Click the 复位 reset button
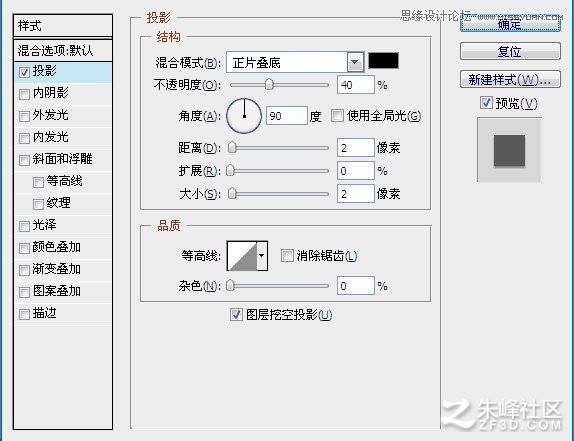Image resolution: width=574 pixels, height=441 pixels. 510,51
